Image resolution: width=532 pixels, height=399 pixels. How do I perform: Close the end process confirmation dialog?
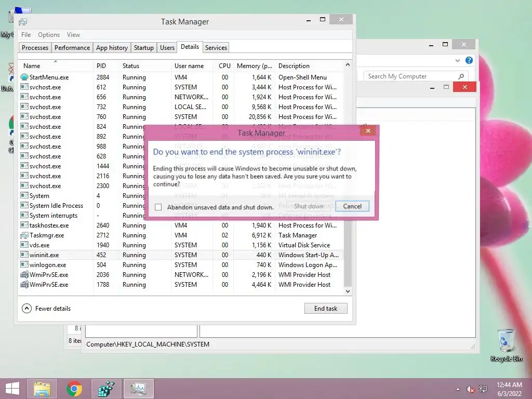pos(368,130)
